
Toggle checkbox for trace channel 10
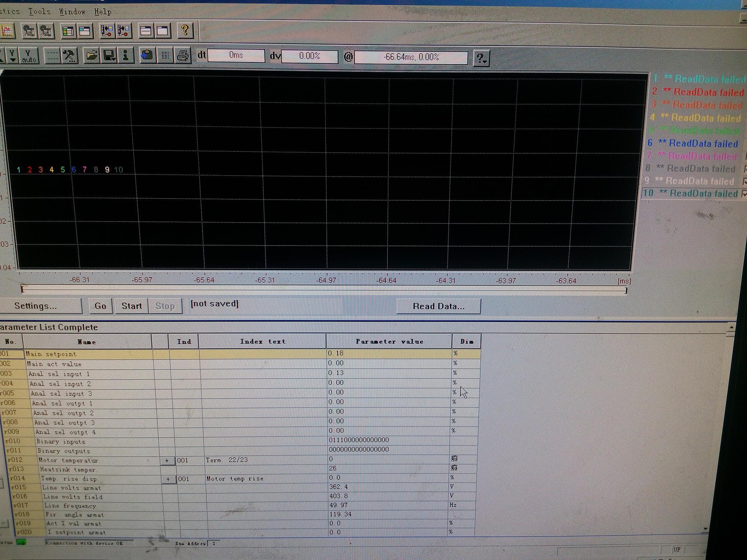(744, 194)
